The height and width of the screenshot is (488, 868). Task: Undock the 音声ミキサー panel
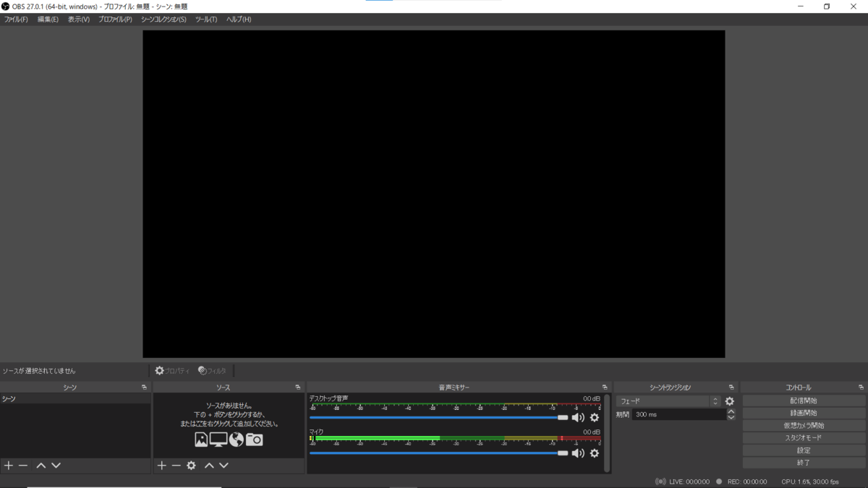pyautogui.click(x=605, y=388)
